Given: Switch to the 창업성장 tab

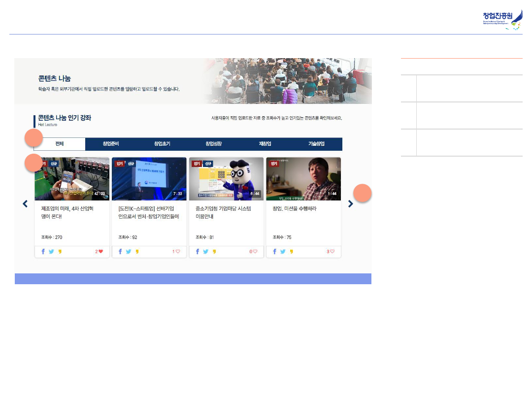Looking at the screenshot, I should click(x=214, y=144).
